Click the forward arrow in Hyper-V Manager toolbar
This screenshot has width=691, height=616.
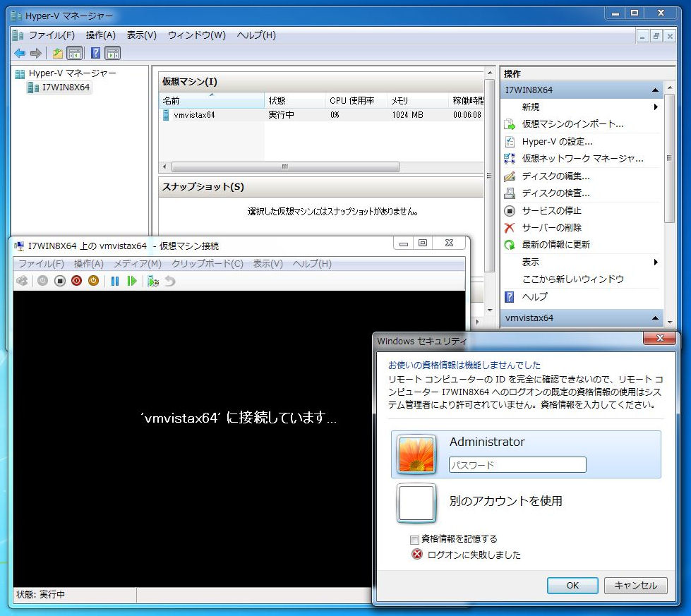click(x=36, y=54)
